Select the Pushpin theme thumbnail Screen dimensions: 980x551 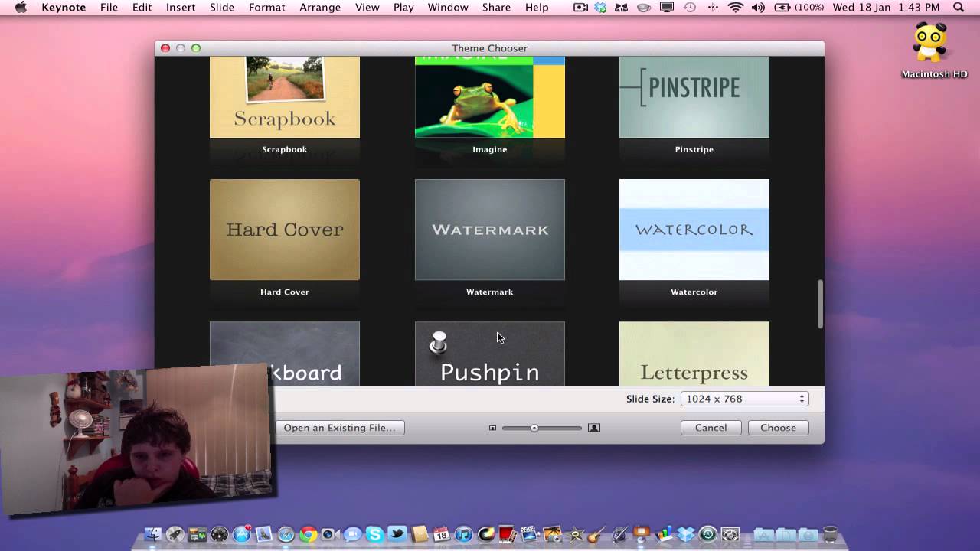[x=490, y=354]
